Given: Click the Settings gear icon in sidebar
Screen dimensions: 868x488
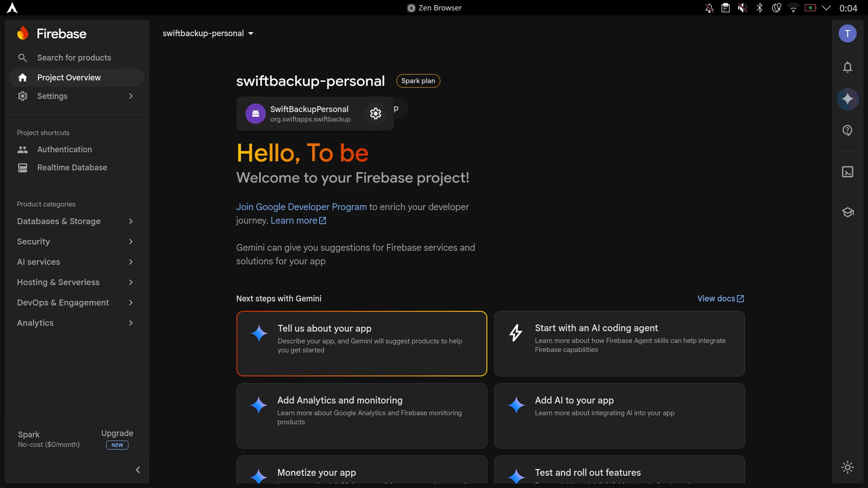Looking at the screenshot, I should pyautogui.click(x=23, y=96).
